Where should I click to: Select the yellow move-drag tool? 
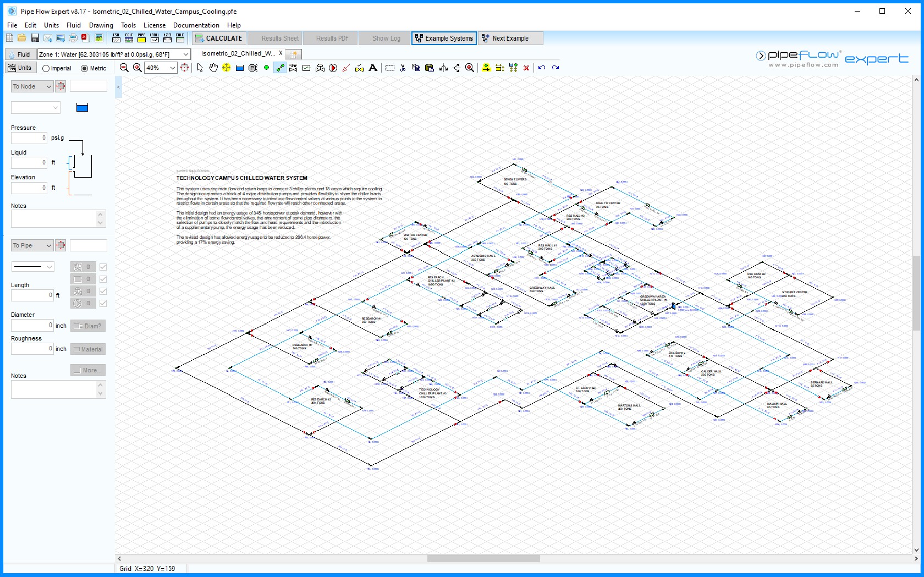[226, 68]
